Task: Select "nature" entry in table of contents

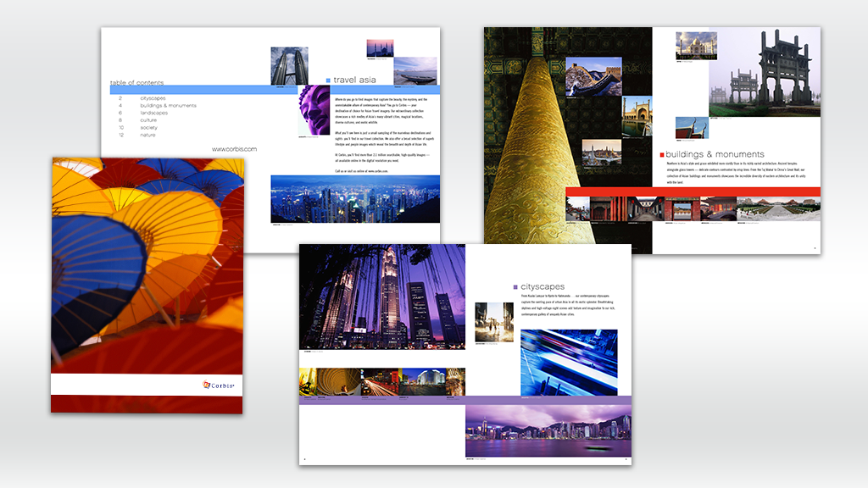Action: [147, 135]
